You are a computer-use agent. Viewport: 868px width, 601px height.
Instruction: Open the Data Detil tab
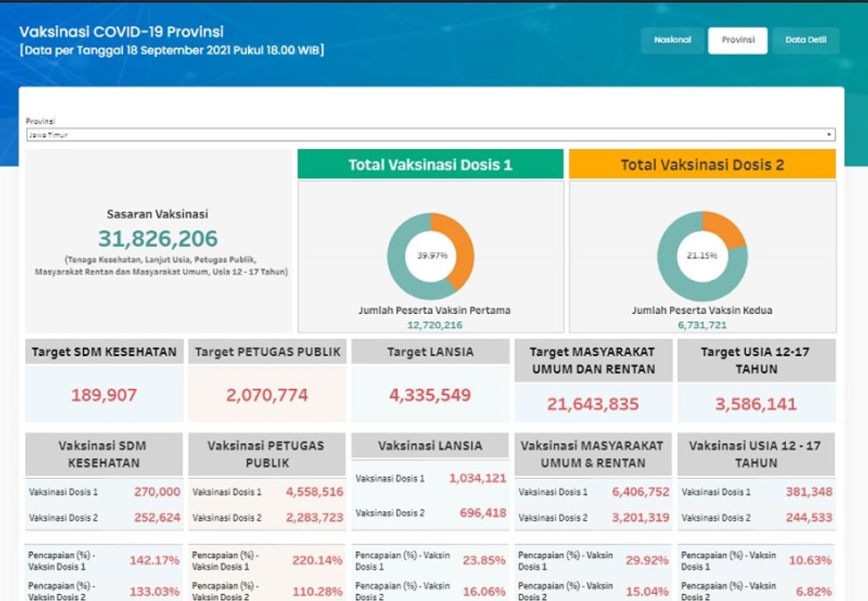pos(805,40)
